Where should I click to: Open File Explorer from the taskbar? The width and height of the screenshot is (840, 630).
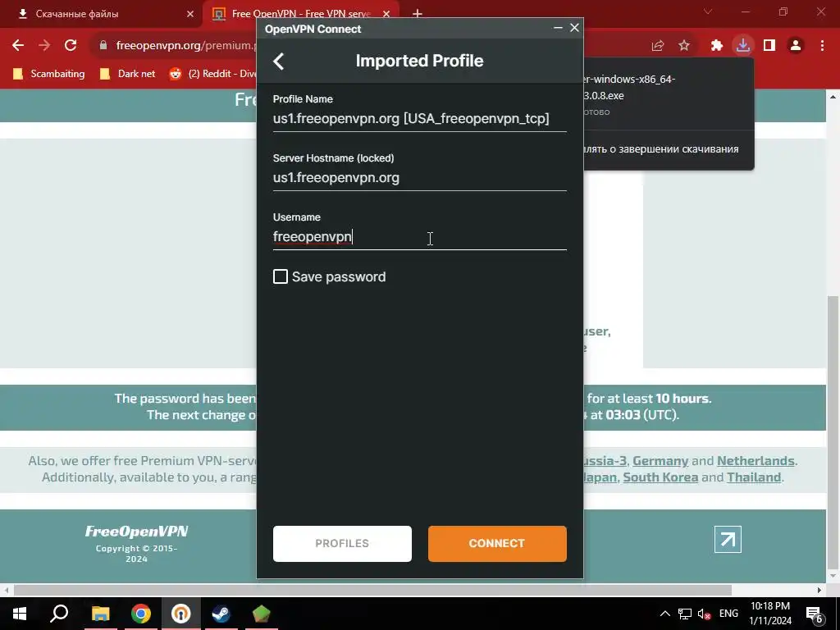tap(100, 614)
